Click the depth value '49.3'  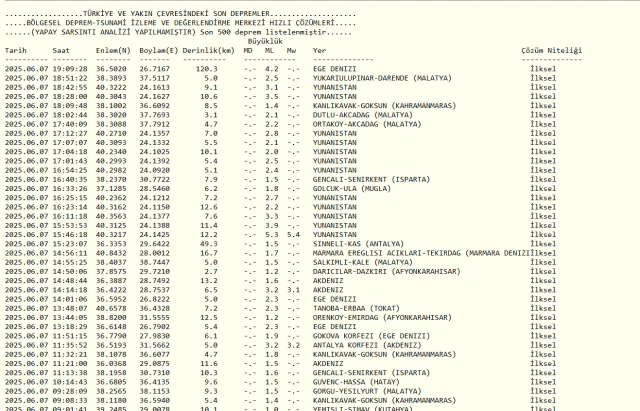[209, 244]
